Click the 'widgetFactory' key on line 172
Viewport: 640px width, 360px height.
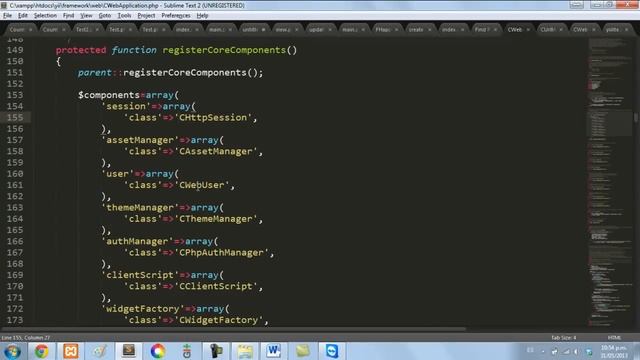point(143,309)
